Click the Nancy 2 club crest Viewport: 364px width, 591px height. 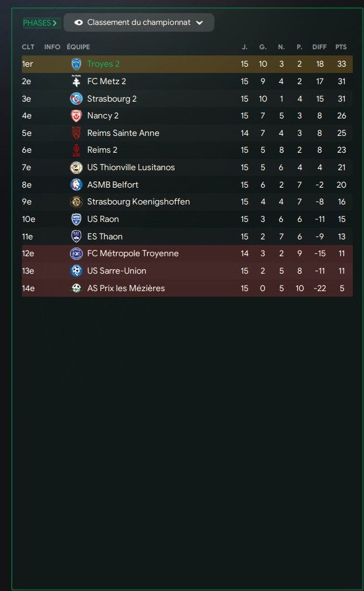pyautogui.click(x=76, y=116)
